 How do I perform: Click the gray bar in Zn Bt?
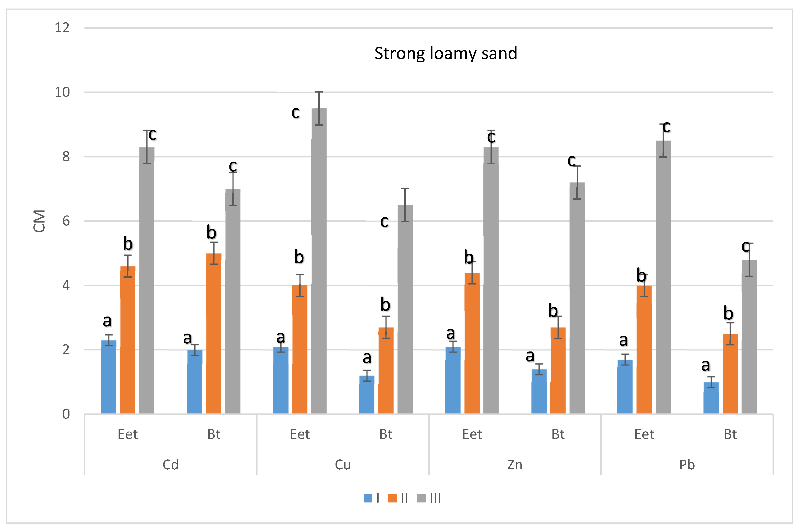pyautogui.click(x=577, y=298)
